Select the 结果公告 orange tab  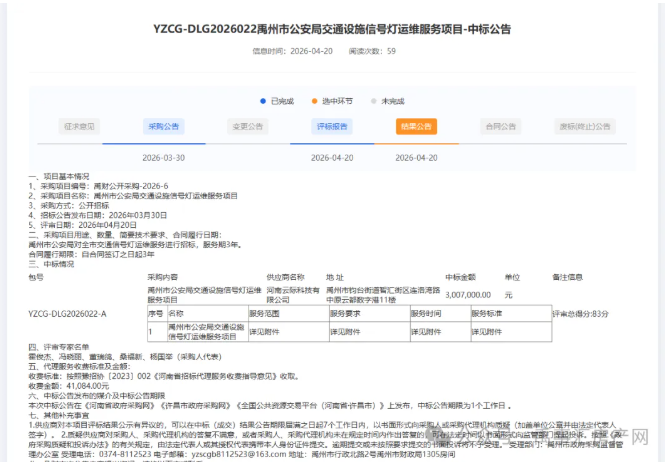point(416,127)
